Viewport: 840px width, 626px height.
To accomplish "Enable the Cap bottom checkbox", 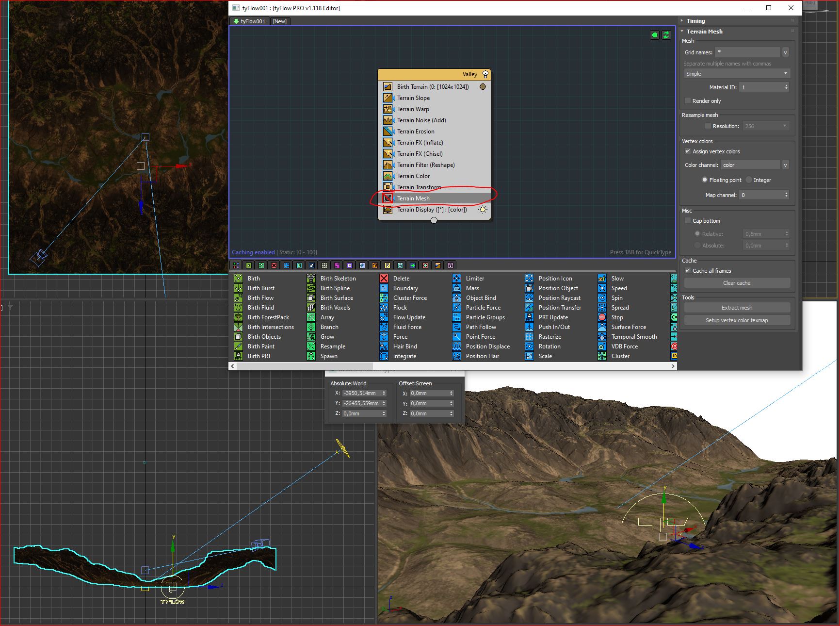I will pyautogui.click(x=688, y=220).
